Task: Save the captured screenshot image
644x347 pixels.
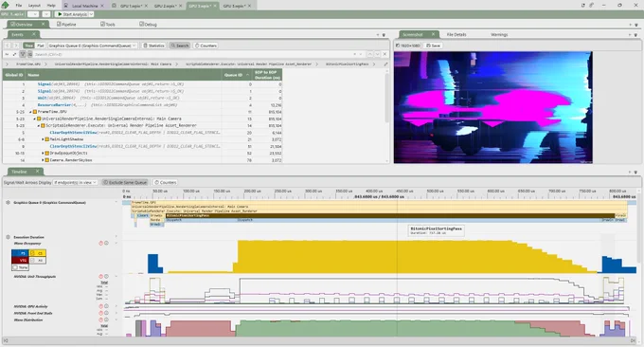Action: [433, 46]
